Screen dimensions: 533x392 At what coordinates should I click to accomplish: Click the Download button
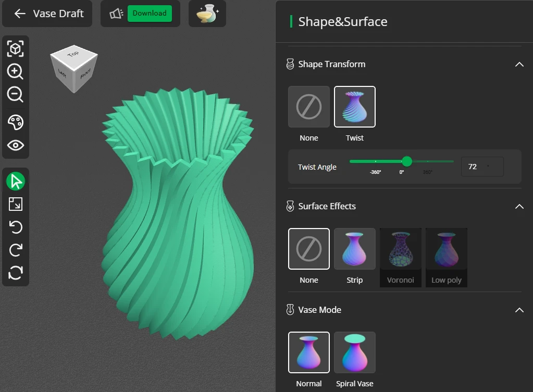150,13
